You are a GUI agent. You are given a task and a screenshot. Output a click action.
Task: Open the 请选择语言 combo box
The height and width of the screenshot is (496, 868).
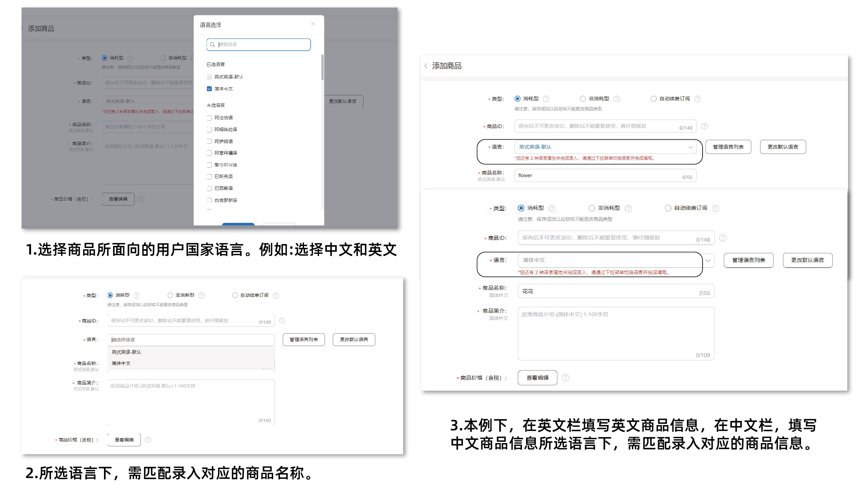(x=191, y=339)
